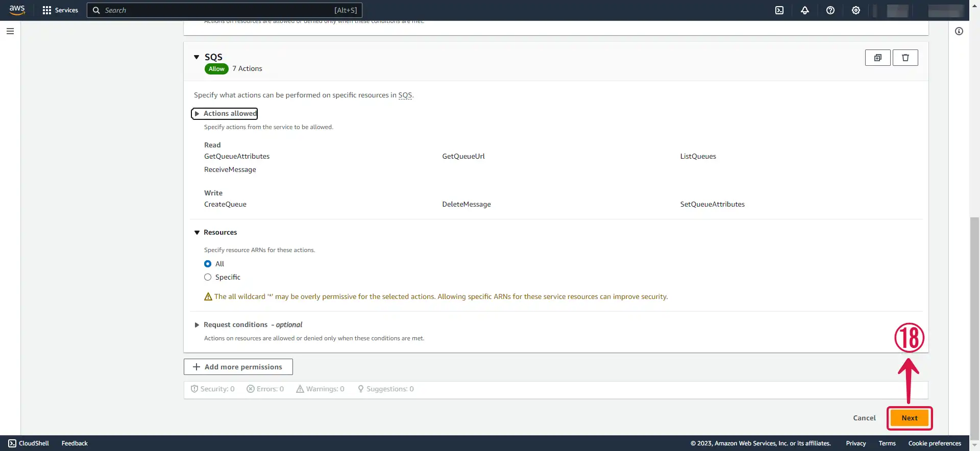Click the 7 Actions label
This screenshot has width=980, height=451.
[247, 68]
